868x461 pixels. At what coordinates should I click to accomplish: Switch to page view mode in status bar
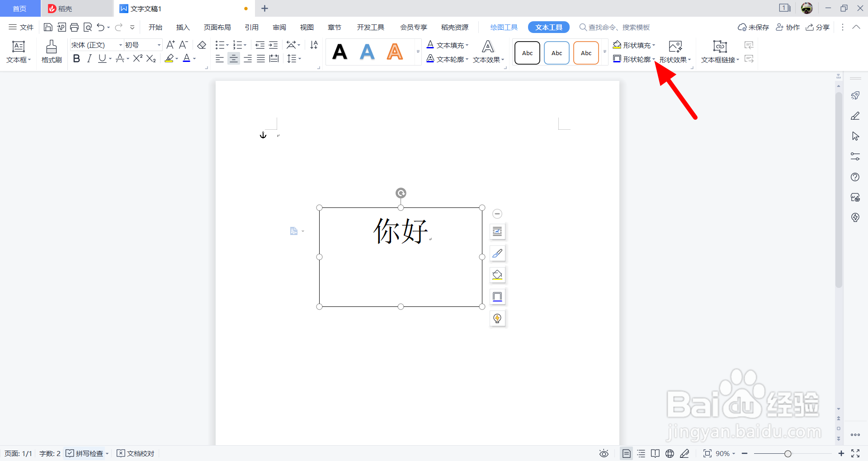pos(626,453)
